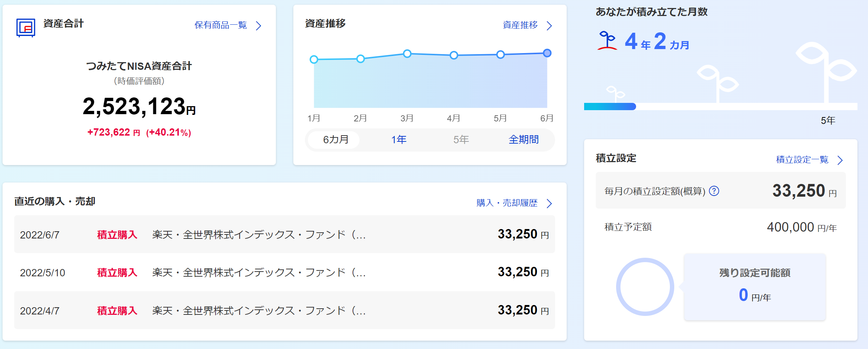Click the red sprout icon beside 4年2カ月
868x349 pixels.
[607, 40]
